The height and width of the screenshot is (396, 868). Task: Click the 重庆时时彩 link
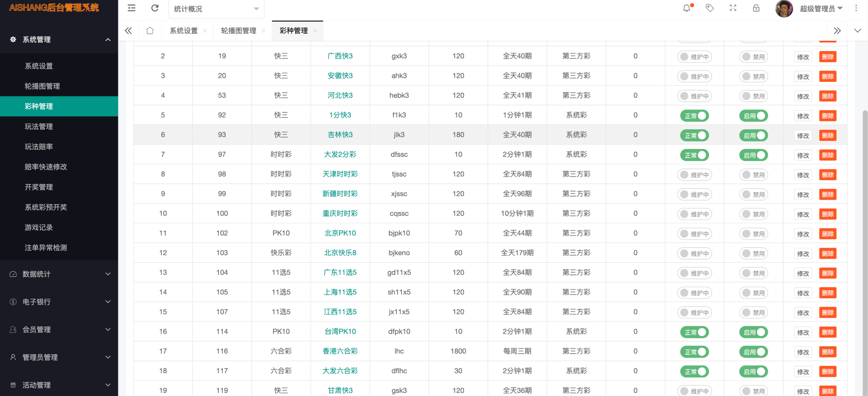[340, 213]
